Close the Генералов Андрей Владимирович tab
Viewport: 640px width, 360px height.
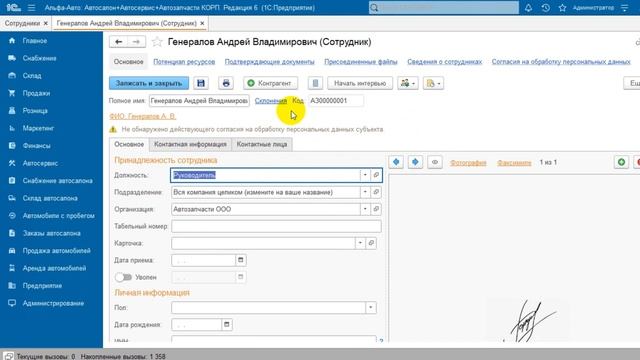tap(202, 23)
